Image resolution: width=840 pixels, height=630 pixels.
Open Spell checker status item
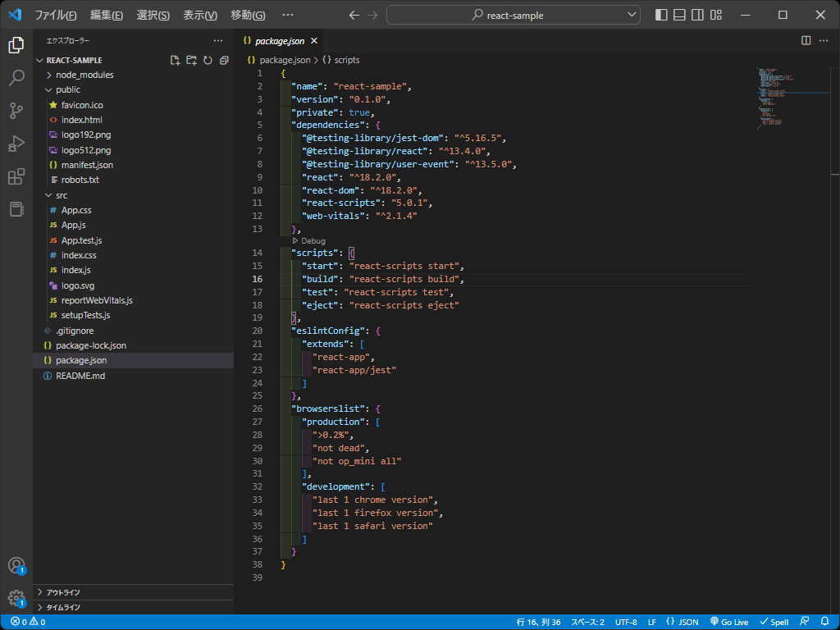pyautogui.click(x=774, y=622)
